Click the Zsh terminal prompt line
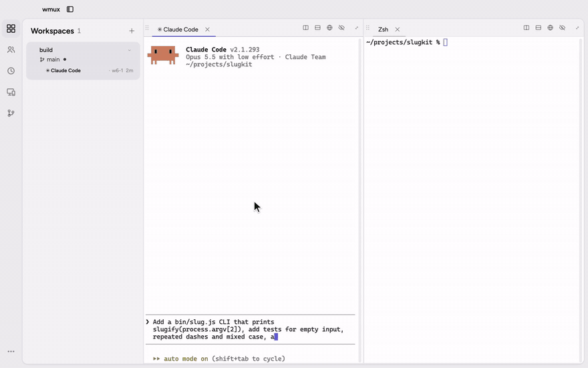This screenshot has width=588, height=368. point(407,42)
